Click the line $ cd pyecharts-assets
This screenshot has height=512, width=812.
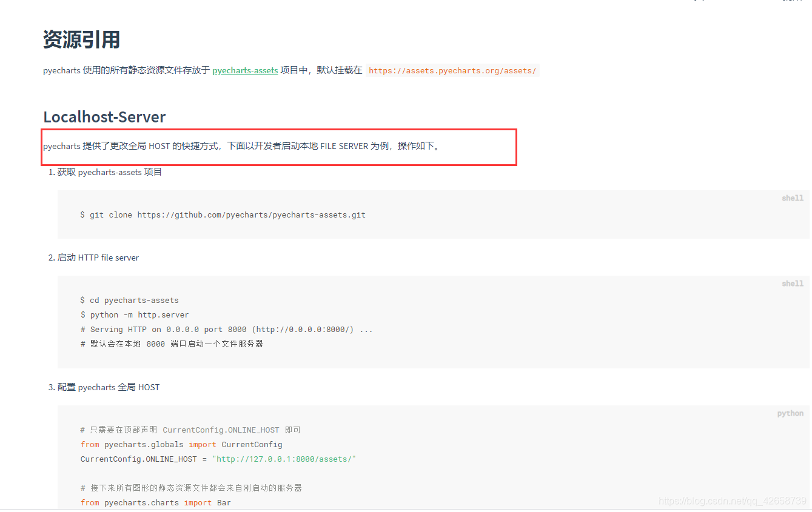tap(129, 301)
